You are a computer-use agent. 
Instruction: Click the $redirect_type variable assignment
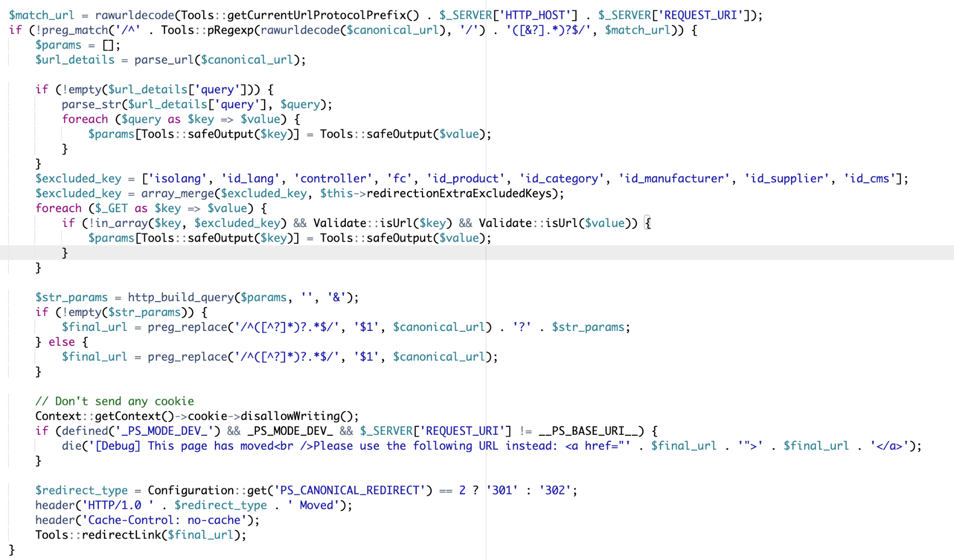[81, 490]
